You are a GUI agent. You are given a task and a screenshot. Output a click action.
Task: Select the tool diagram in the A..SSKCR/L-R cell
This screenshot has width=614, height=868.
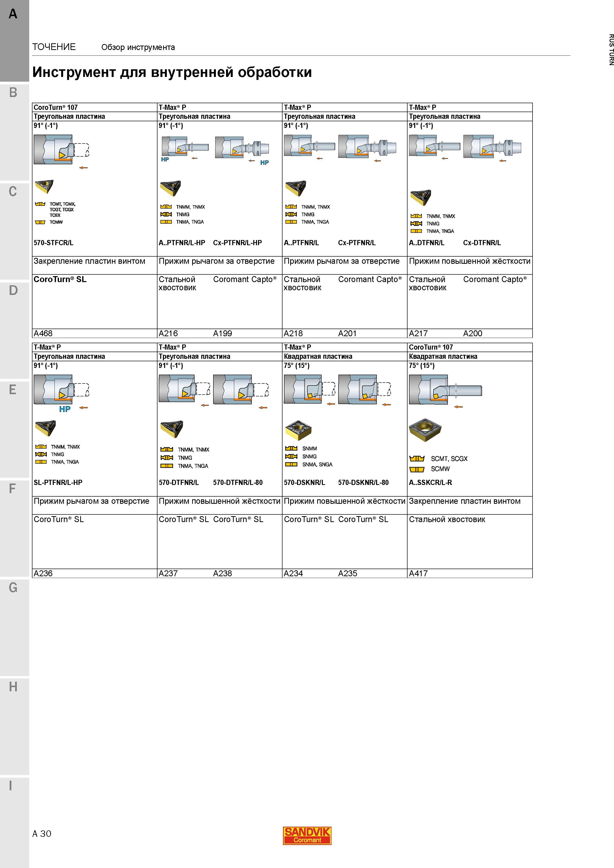[x=446, y=392]
